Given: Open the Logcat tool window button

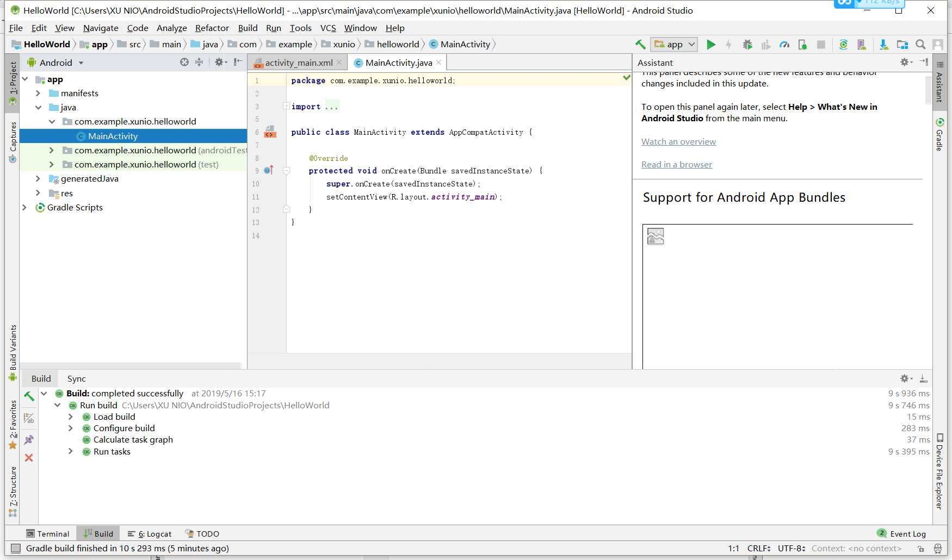Looking at the screenshot, I should (x=150, y=534).
